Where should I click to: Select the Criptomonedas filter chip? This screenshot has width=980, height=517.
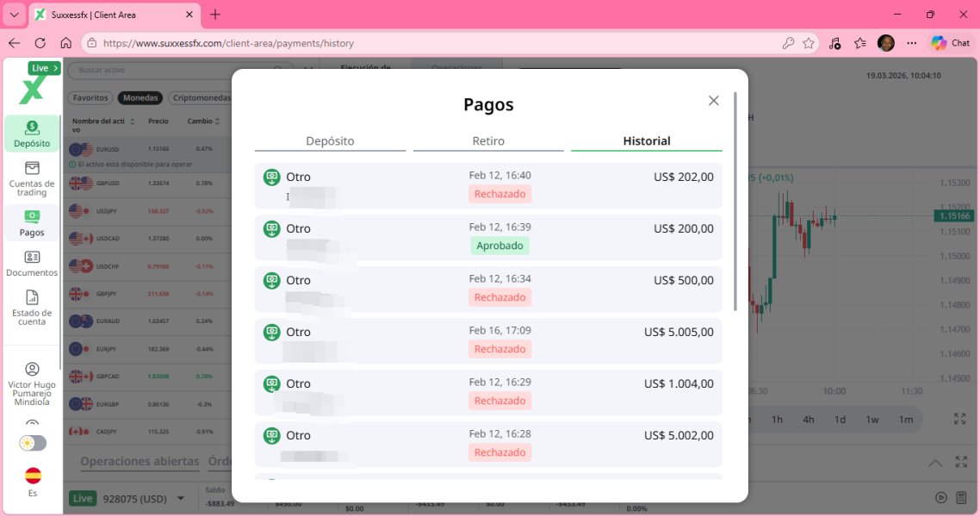pyautogui.click(x=202, y=97)
